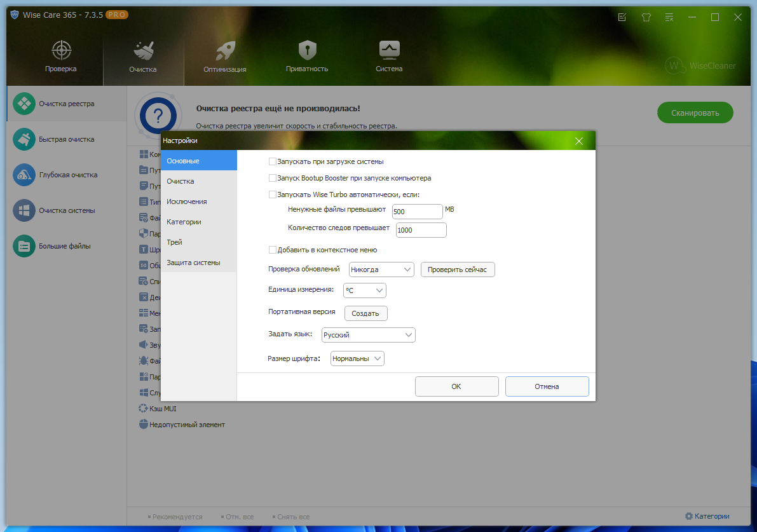Click the Ненужные файлы field showing 500

coord(417,212)
